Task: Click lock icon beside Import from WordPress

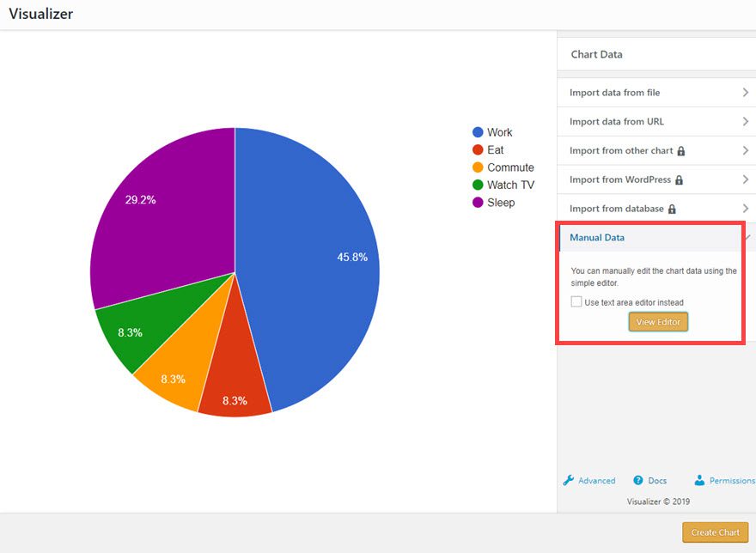Action: (679, 179)
